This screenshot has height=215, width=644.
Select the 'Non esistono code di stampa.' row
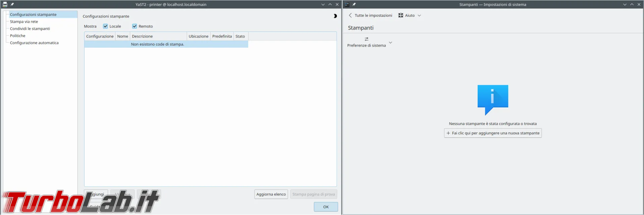click(x=166, y=44)
